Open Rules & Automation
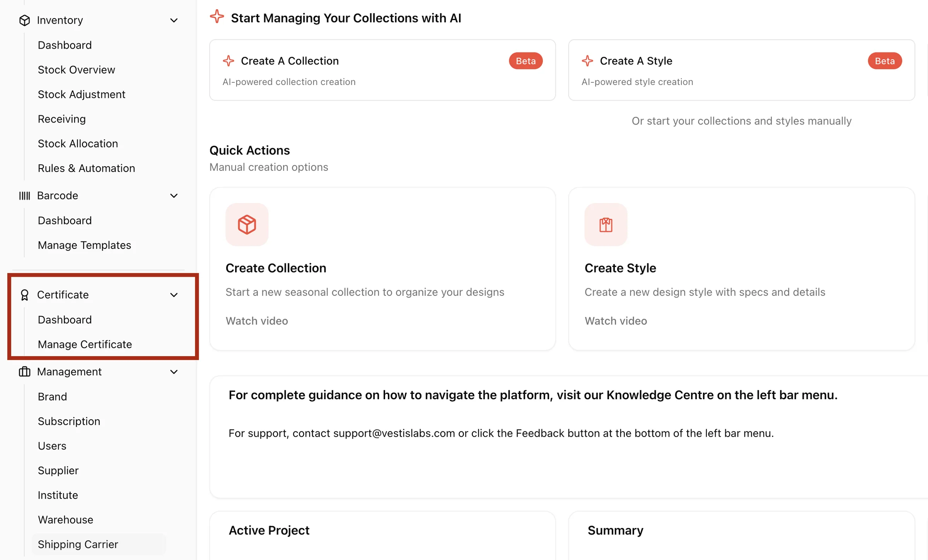 coord(86,168)
